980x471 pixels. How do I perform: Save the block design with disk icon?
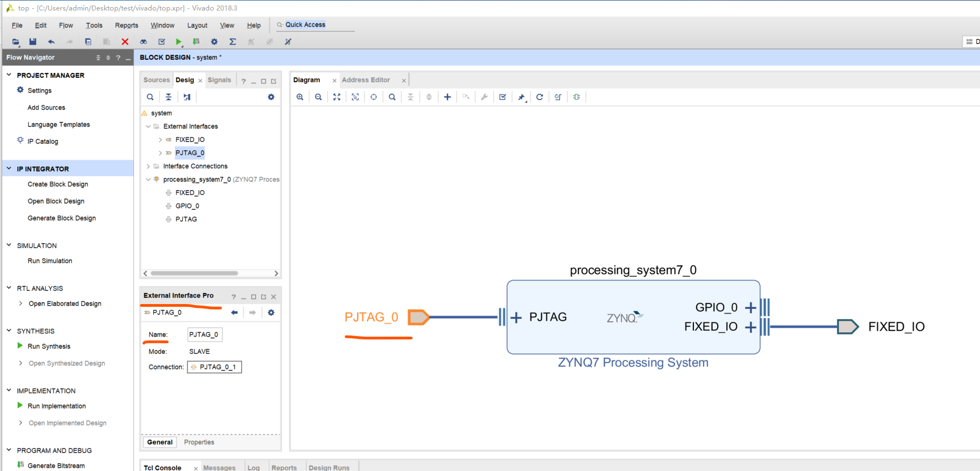(33, 41)
